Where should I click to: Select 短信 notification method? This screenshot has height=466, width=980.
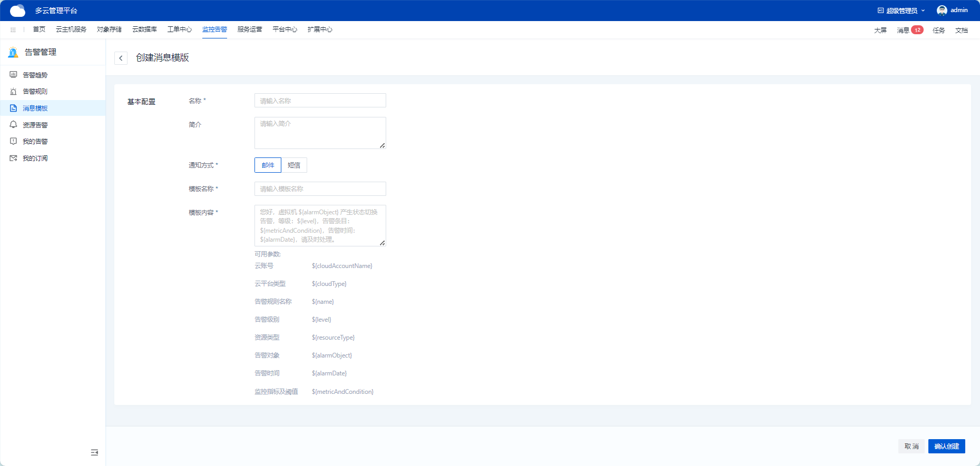coord(294,165)
